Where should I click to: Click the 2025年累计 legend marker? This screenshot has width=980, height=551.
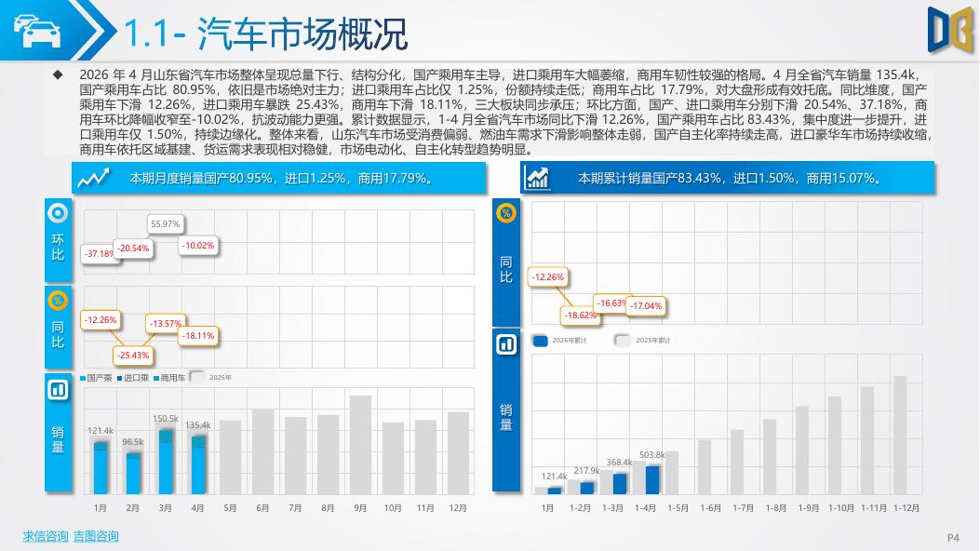[622, 341]
